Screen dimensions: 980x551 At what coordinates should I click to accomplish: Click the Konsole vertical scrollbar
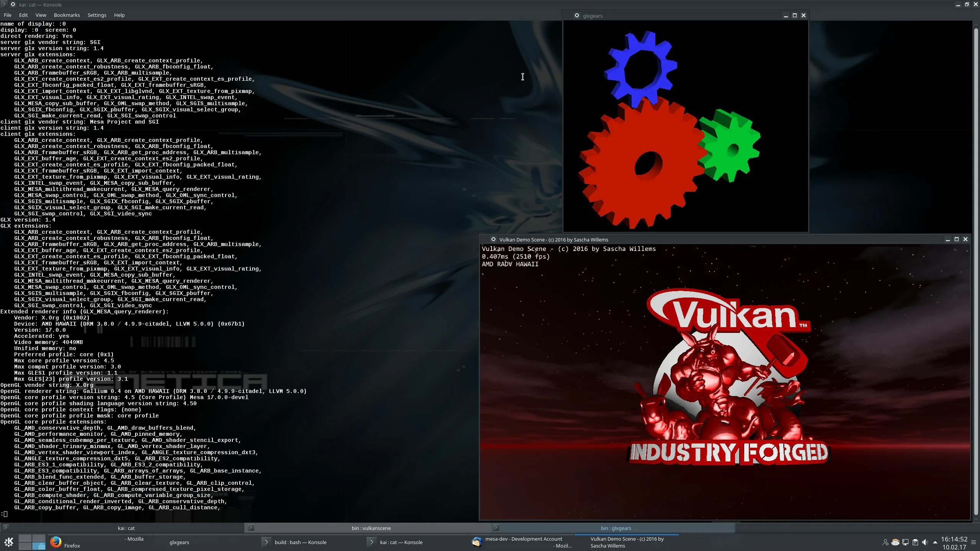coord(976,268)
